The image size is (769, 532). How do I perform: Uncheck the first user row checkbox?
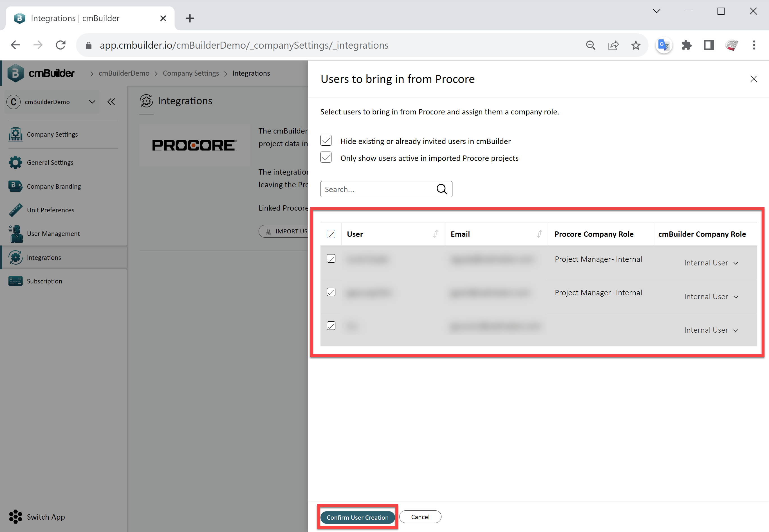pyautogui.click(x=331, y=259)
